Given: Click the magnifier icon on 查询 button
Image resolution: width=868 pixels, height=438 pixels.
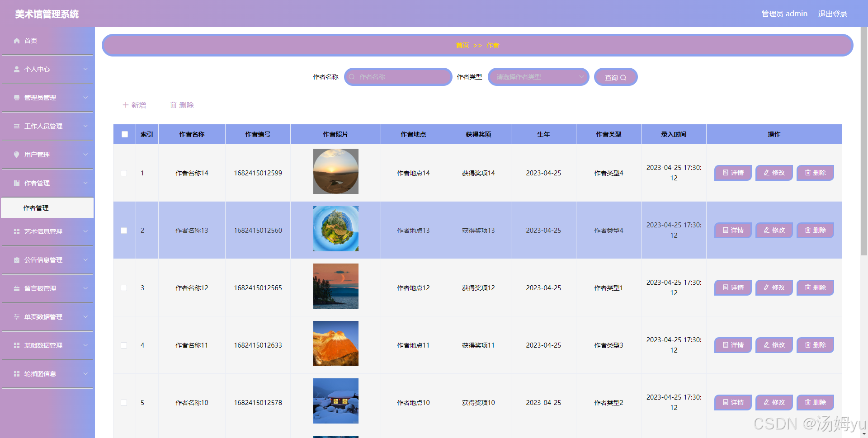Looking at the screenshot, I should tap(623, 78).
